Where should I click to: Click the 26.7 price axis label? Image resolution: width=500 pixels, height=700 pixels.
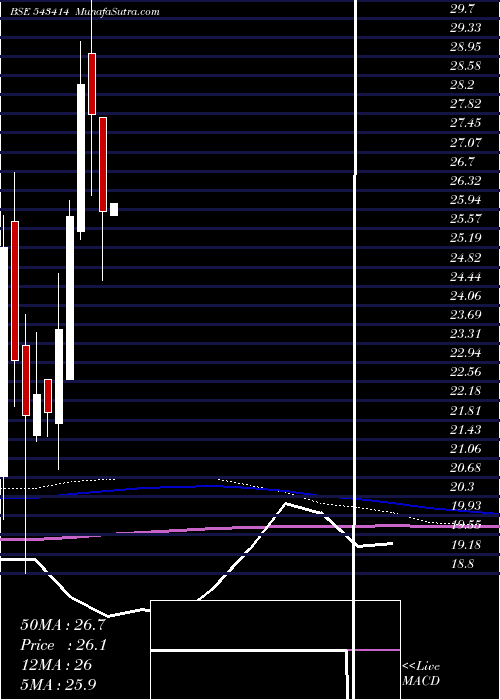point(462,161)
